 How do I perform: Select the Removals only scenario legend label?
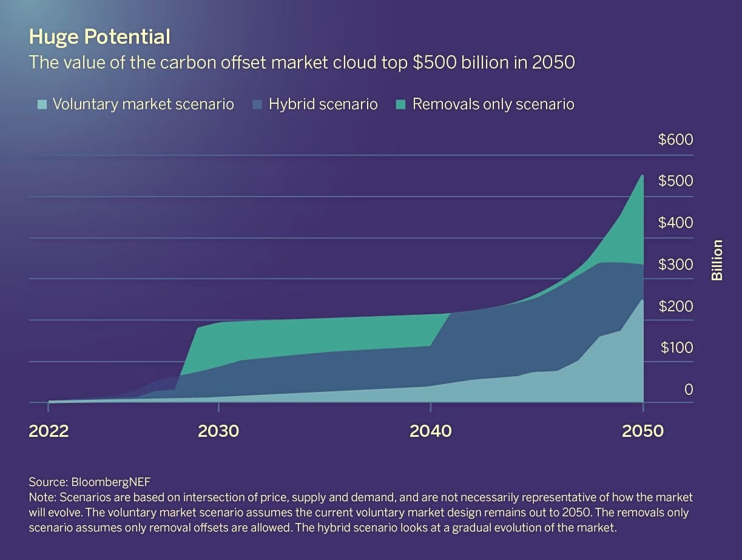tap(493, 104)
